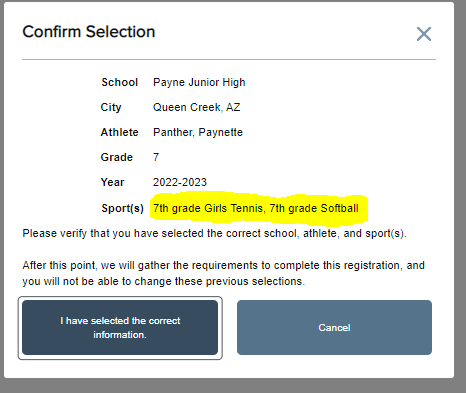Click the Confirm Selection heading
Image resolution: width=466 pixels, height=393 pixels.
89,32
